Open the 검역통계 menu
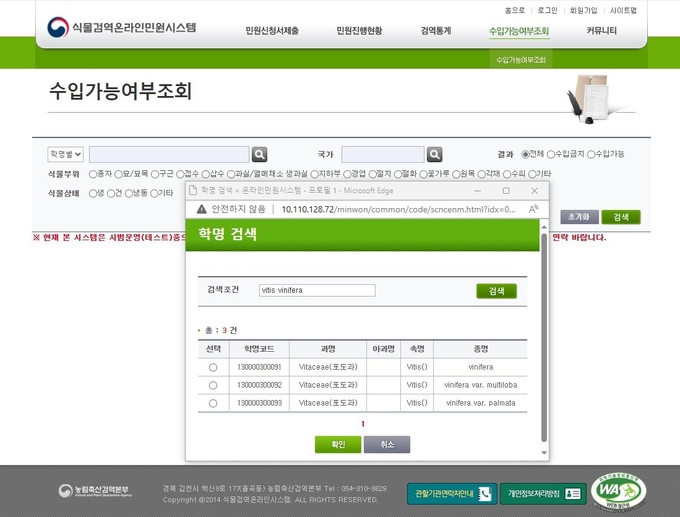 (x=435, y=31)
